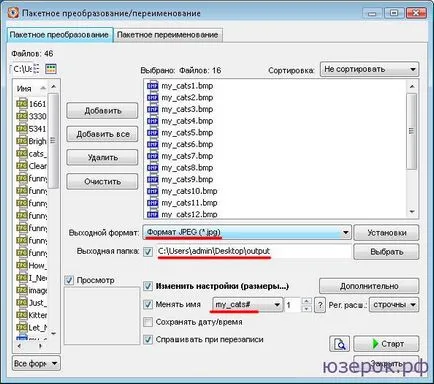Click the Имя column header
Viewport: 434px width, 384px height.
(31, 88)
